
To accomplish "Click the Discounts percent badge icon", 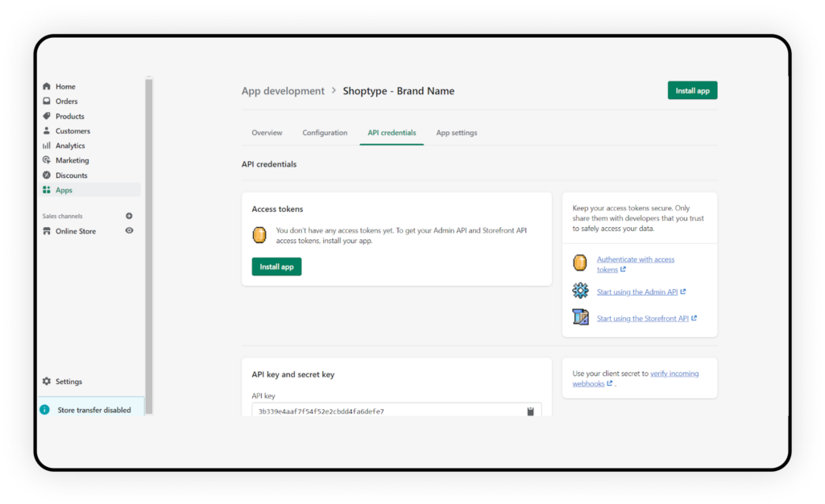I will click(47, 175).
